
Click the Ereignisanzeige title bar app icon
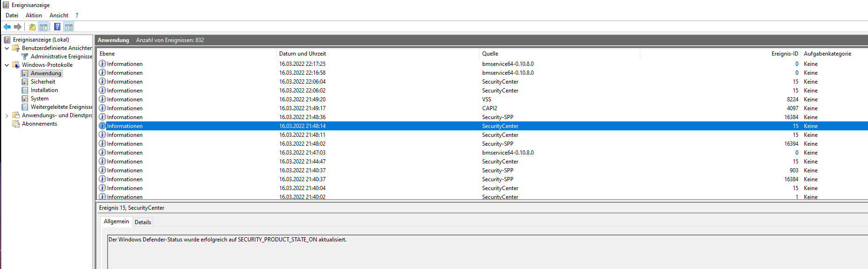coord(6,5)
